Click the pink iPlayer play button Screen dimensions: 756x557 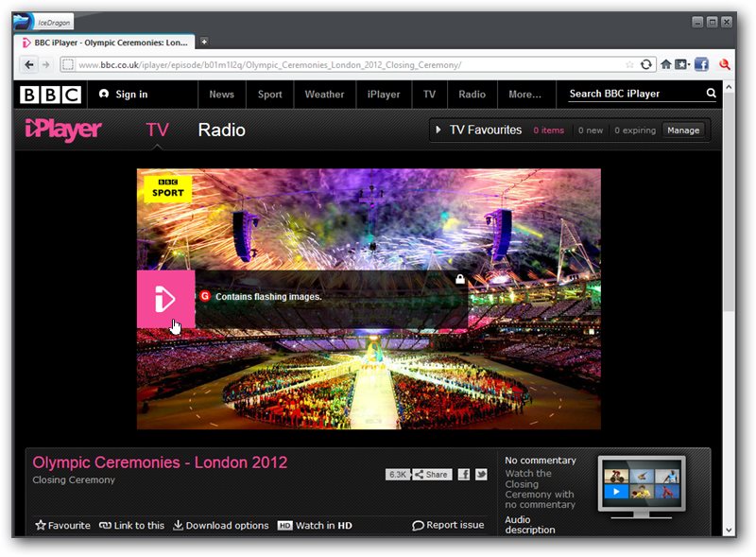165,299
